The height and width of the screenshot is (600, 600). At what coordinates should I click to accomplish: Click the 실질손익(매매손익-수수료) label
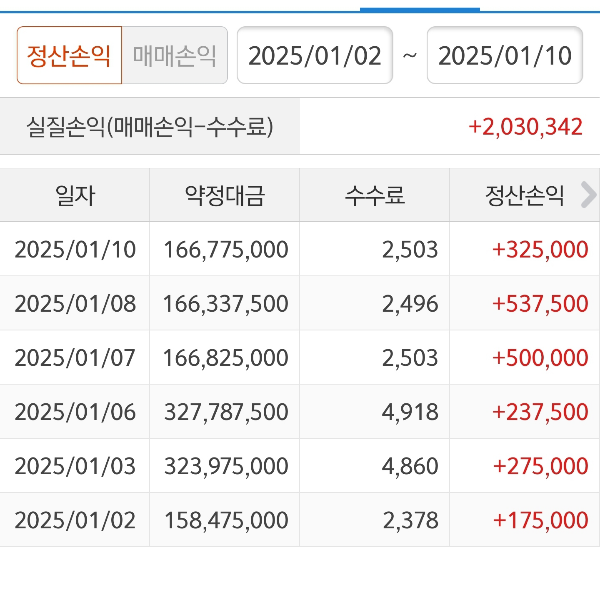150,127
